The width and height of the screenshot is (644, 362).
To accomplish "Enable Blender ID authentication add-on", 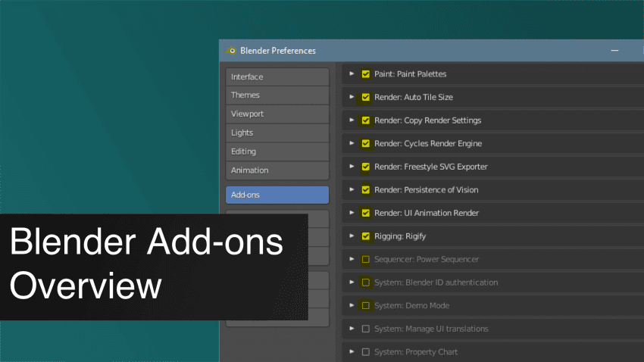I will tap(365, 282).
